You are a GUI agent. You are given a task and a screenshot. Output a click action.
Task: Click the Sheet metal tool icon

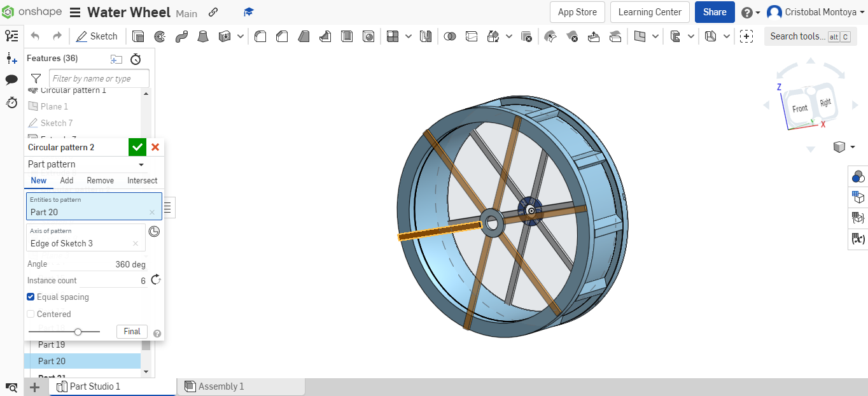point(711,36)
